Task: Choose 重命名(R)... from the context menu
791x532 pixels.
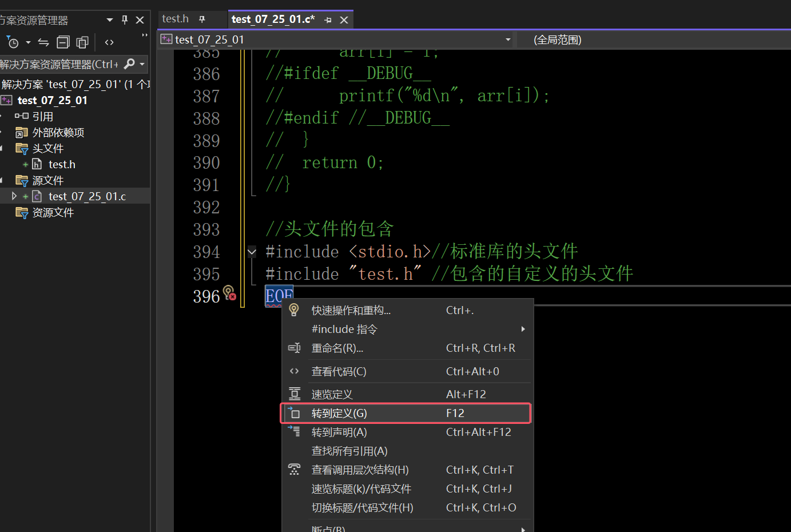Action: [408, 348]
